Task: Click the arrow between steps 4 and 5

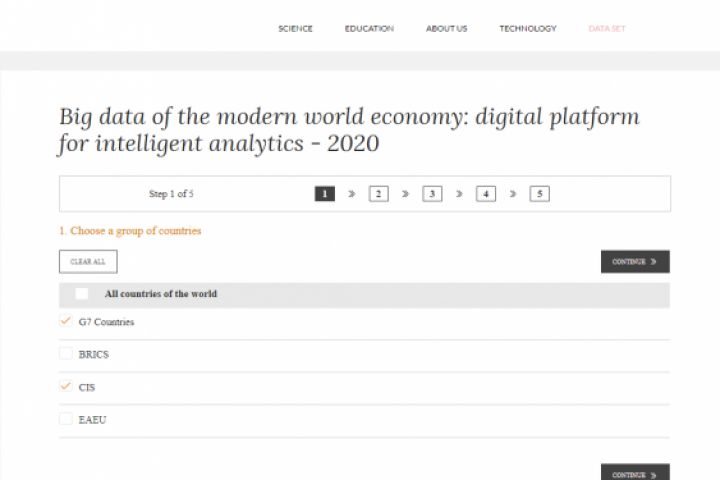Action: tap(513, 194)
